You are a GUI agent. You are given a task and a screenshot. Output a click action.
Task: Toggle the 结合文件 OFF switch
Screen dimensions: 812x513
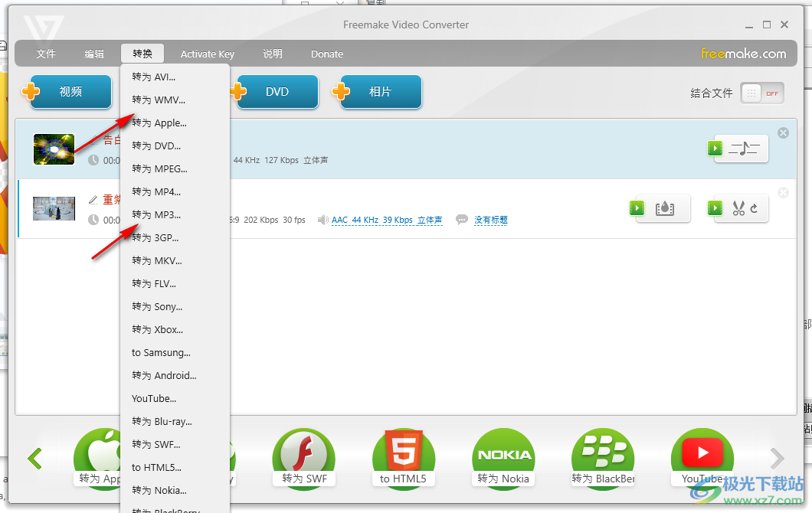click(761, 93)
